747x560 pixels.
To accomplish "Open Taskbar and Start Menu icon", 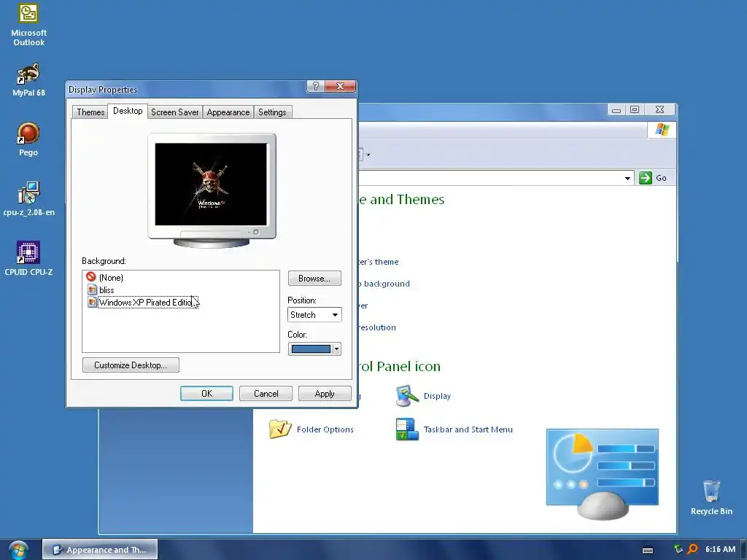I will click(x=407, y=429).
